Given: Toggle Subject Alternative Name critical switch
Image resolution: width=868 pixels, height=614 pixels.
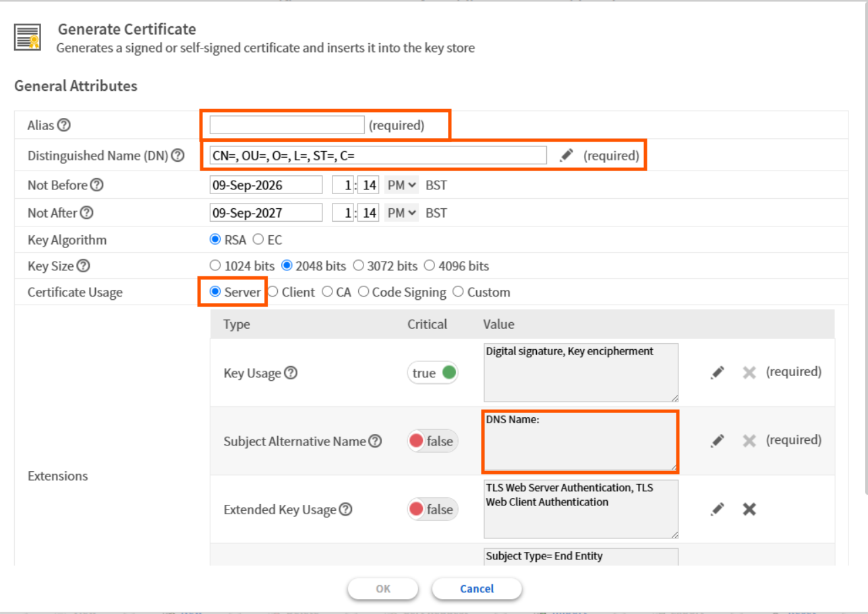Looking at the screenshot, I should tap(432, 441).
